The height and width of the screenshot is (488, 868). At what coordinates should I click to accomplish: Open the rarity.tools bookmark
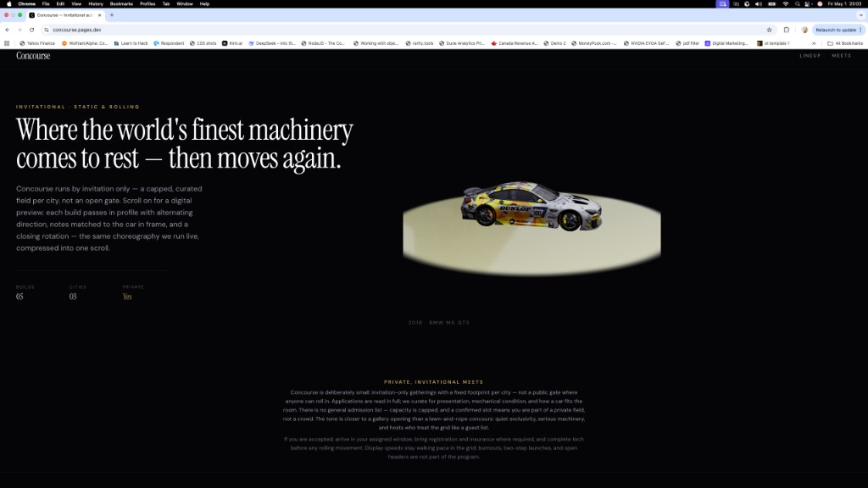(420, 43)
